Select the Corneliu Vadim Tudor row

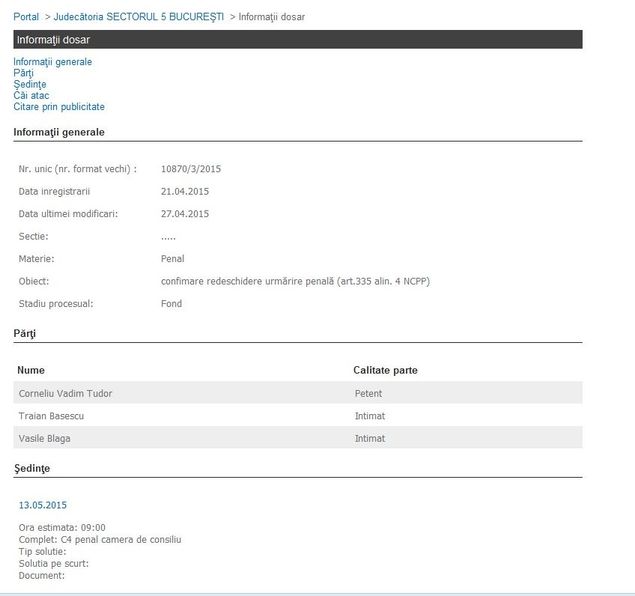click(298, 393)
